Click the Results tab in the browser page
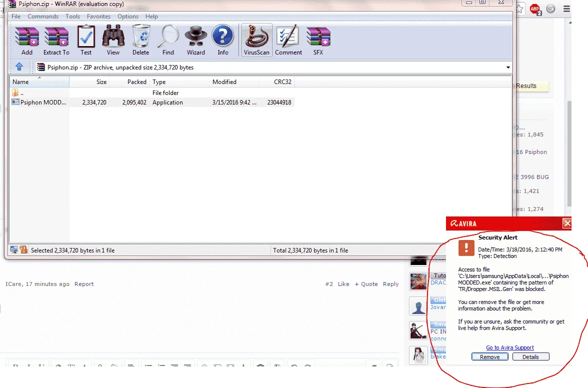The image size is (588, 388). point(532,86)
